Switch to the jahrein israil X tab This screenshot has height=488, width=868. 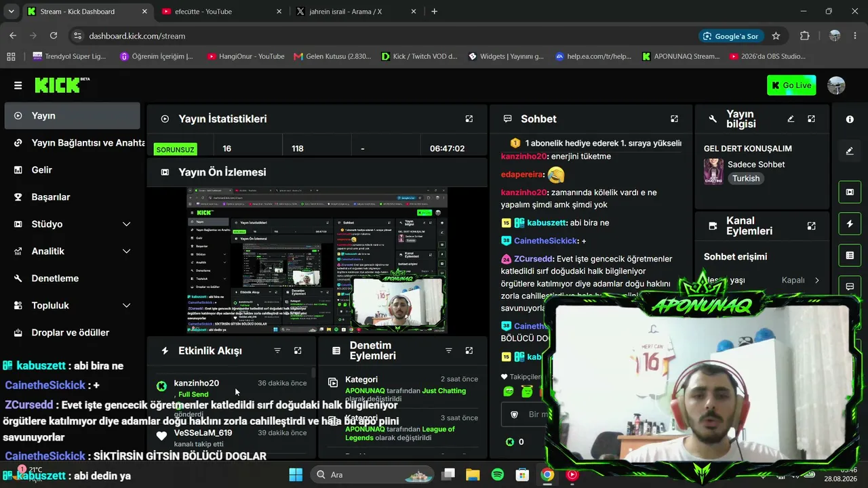355,12
